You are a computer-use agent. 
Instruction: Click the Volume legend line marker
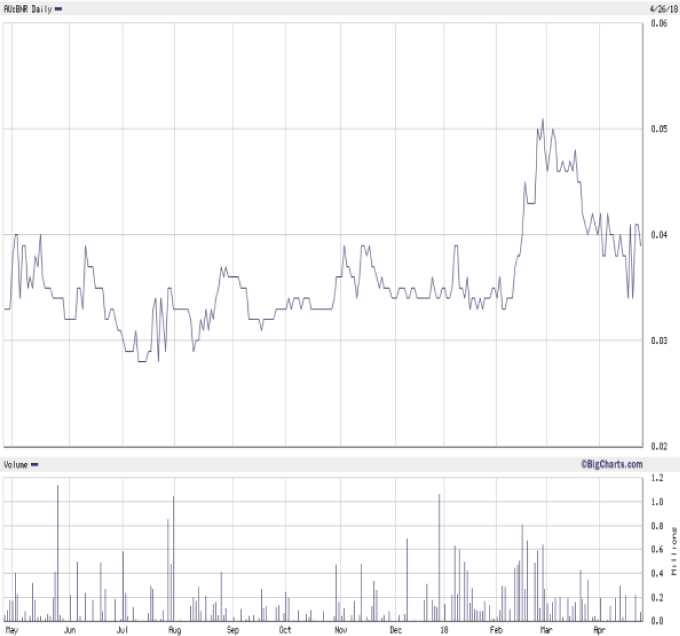click(35, 465)
